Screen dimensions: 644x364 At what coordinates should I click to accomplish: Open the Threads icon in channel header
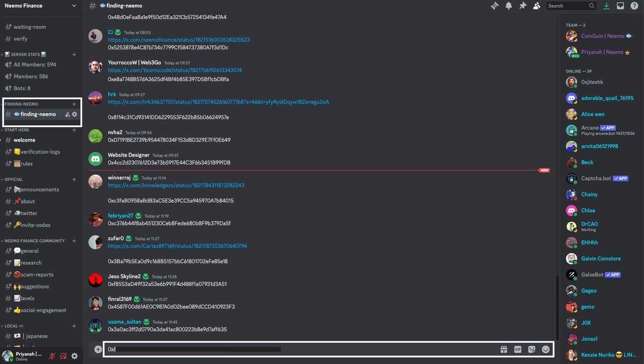(x=495, y=6)
